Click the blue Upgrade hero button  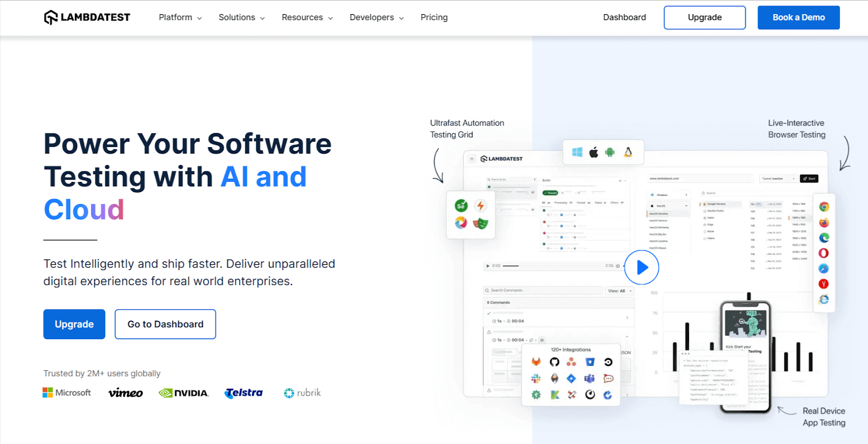(x=74, y=324)
